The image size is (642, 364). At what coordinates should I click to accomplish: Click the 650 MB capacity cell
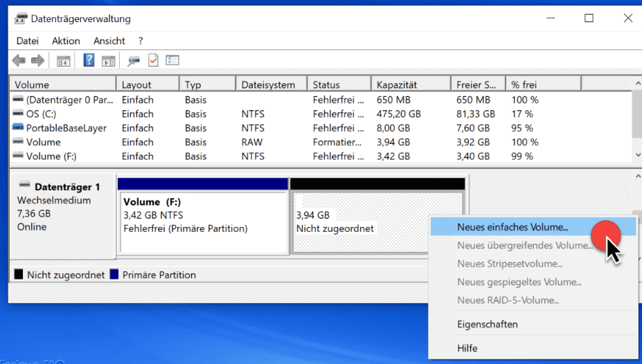click(x=393, y=100)
